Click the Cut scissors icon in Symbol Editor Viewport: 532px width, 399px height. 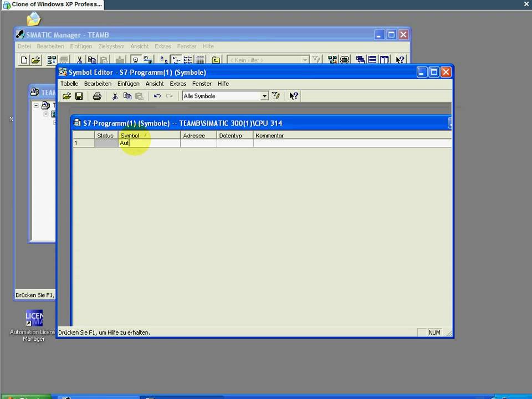tap(115, 96)
